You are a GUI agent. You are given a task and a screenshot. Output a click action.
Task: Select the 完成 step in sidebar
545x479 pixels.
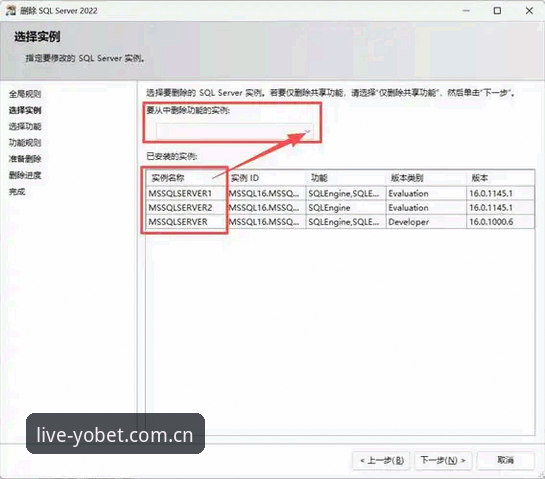tap(17, 191)
